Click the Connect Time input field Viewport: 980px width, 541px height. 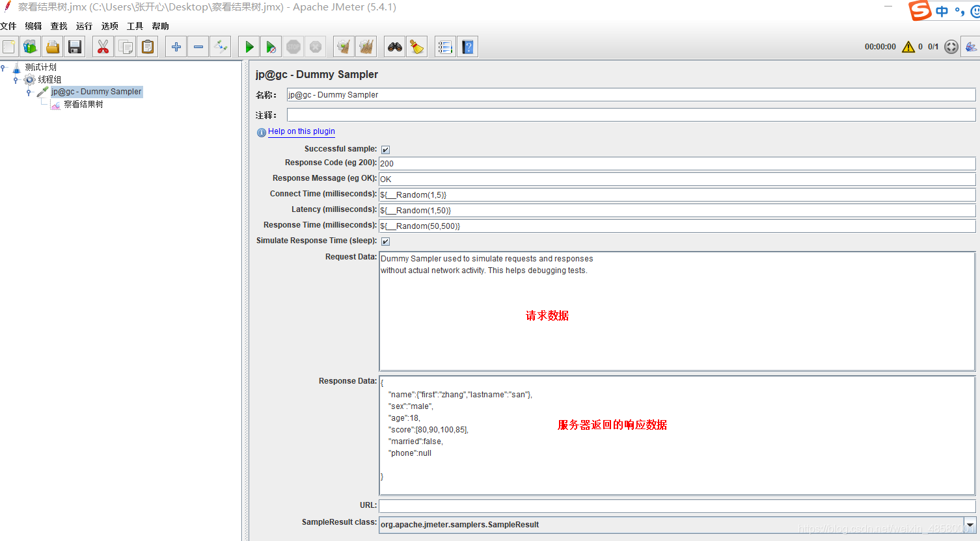(x=677, y=194)
